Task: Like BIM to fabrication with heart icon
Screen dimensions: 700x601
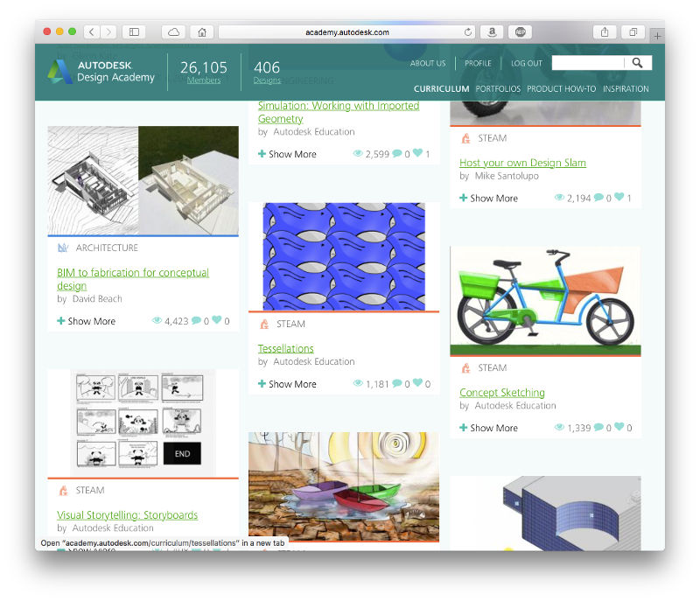Action: coord(216,320)
